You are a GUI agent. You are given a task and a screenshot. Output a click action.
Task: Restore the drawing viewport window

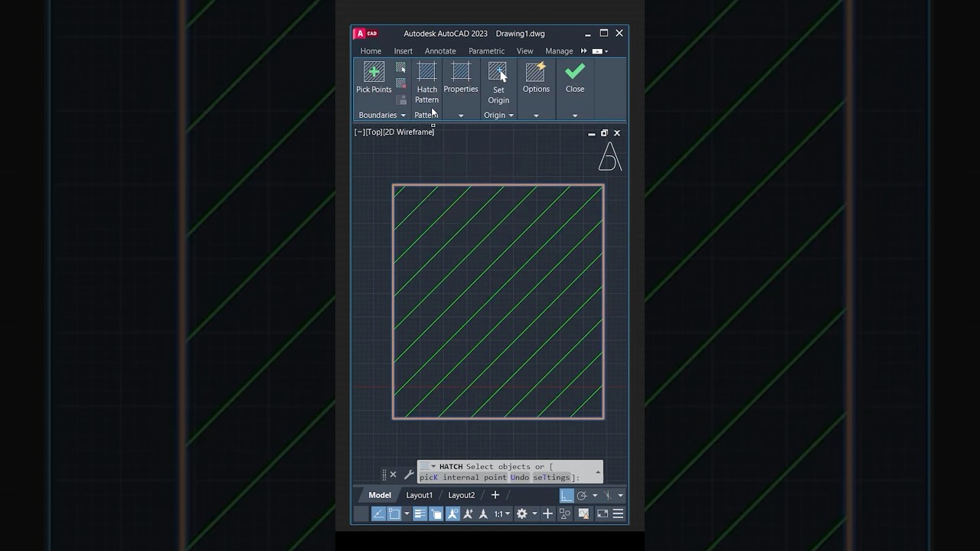click(x=604, y=133)
